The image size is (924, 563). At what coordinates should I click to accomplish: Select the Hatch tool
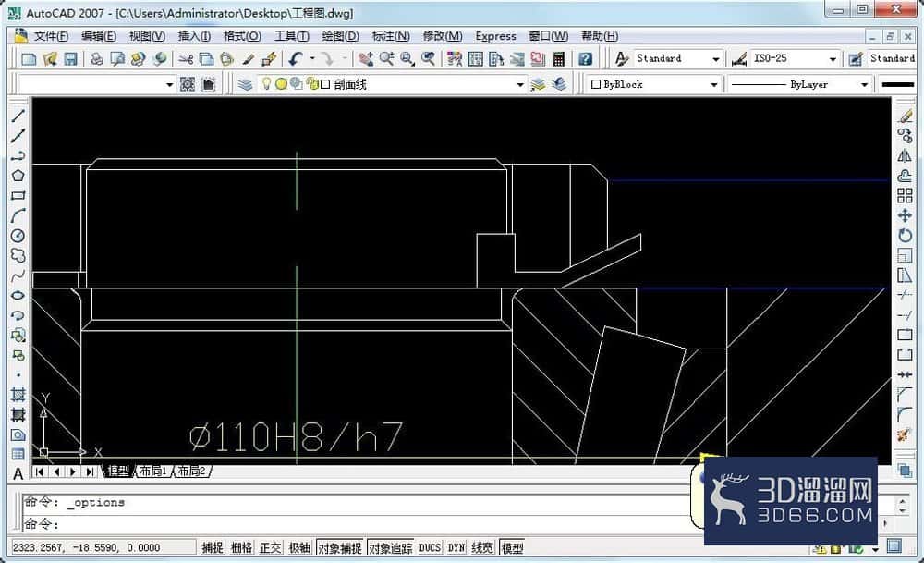point(18,395)
